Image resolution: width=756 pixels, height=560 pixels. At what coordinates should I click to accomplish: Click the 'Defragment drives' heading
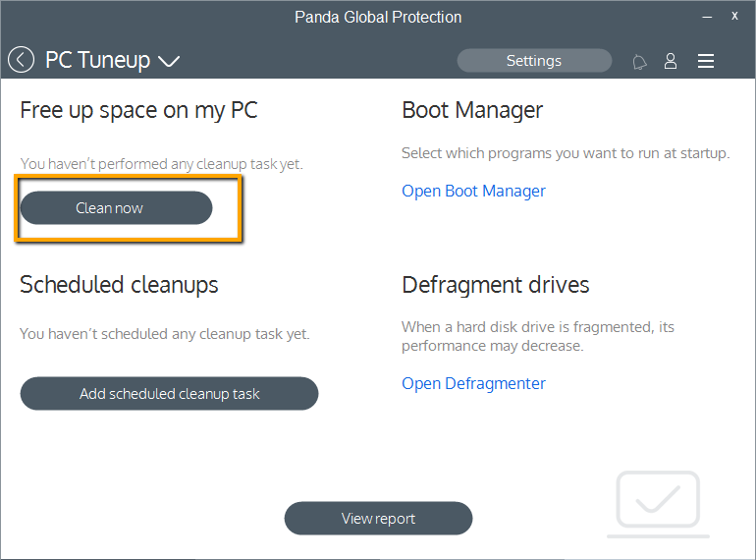click(496, 285)
